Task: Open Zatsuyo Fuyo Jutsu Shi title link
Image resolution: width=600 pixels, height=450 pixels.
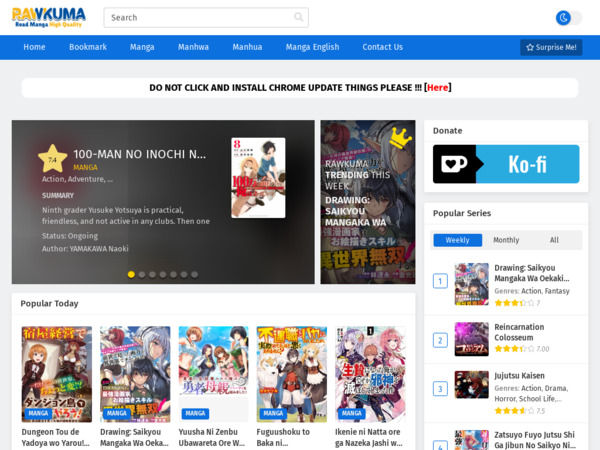Action: [x=535, y=440]
